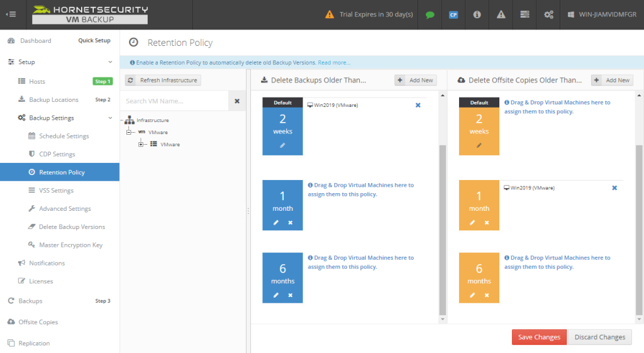Click the WIN-JIAMVIDMFGR host name
Viewport: 644px width, 353px height.
click(x=608, y=14)
